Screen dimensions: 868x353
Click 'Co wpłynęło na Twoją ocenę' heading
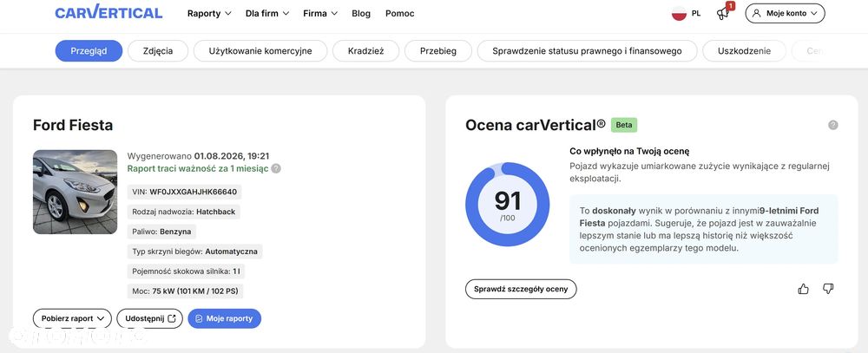click(629, 151)
